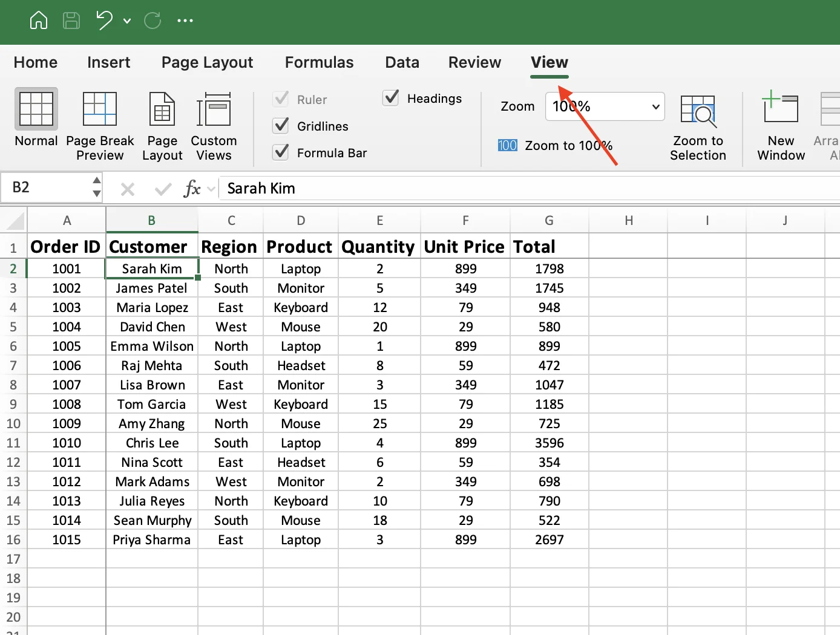Open the Review tab
The image size is (840, 635).
(x=474, y=62)
